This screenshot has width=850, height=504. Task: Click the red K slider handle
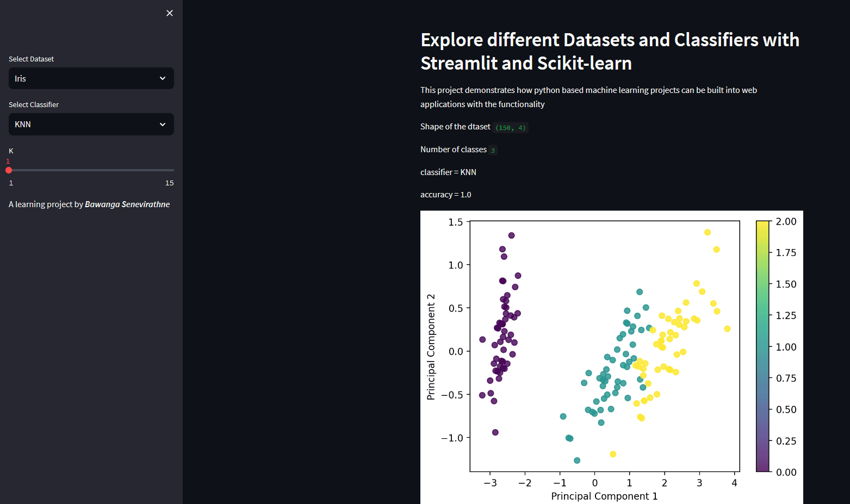9,170
